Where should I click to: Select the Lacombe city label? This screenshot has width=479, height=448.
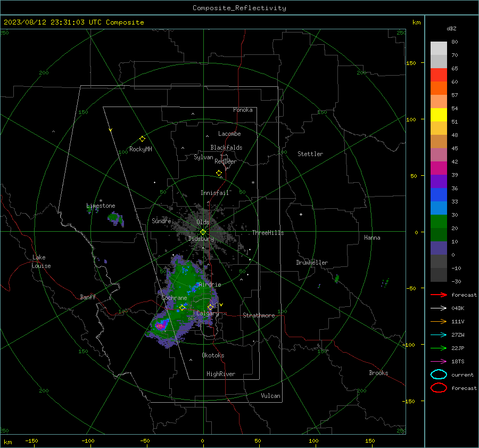[x=229, y=134]
